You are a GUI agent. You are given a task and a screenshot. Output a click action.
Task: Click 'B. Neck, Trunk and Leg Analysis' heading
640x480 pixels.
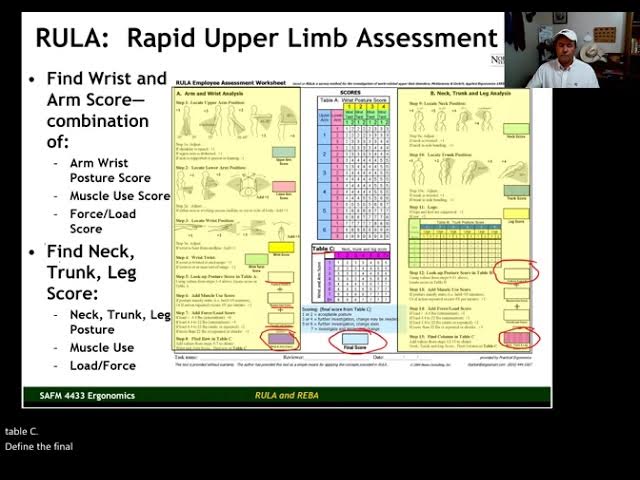(x=470, y=93)
